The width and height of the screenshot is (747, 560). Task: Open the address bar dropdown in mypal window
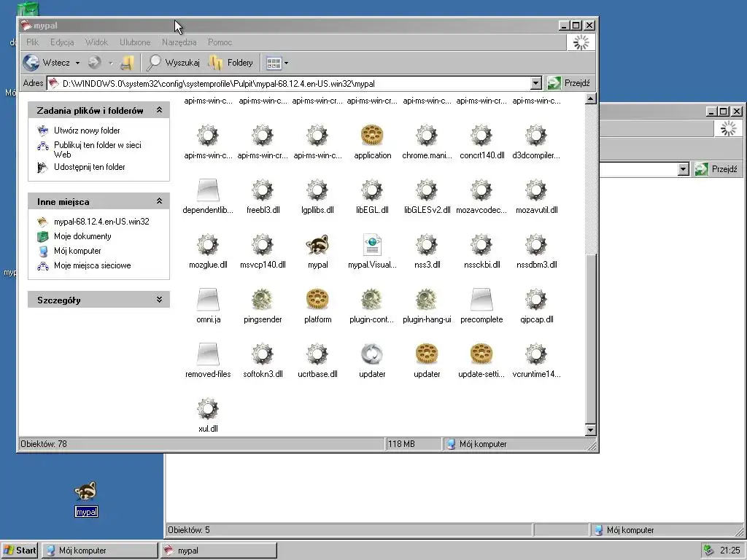pyautogui.click(x=536, y=83)
